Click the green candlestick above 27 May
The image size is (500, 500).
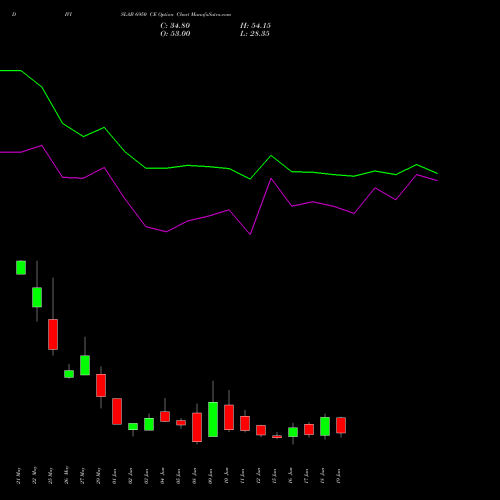click(x=85, y=365)
